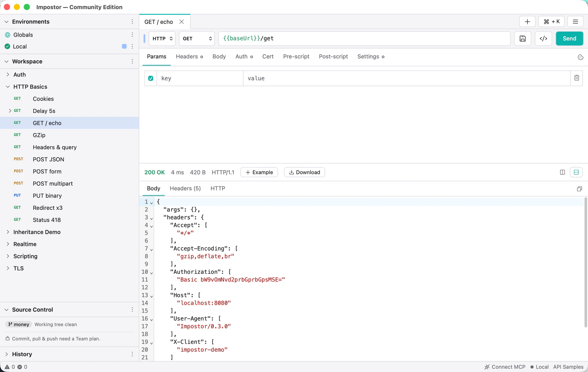Screen dimensions: 588x372
Task: Expand the Auth folder
Action: click(8, 75)
